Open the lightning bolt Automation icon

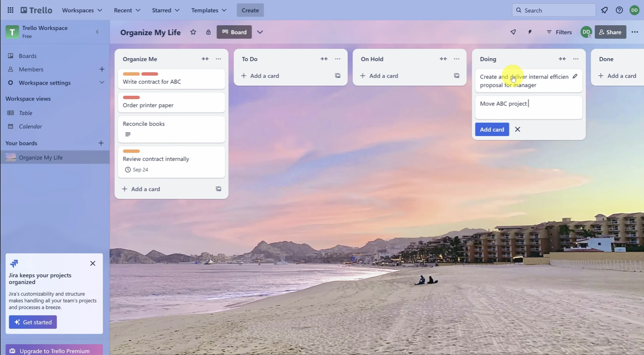[530, 32]
